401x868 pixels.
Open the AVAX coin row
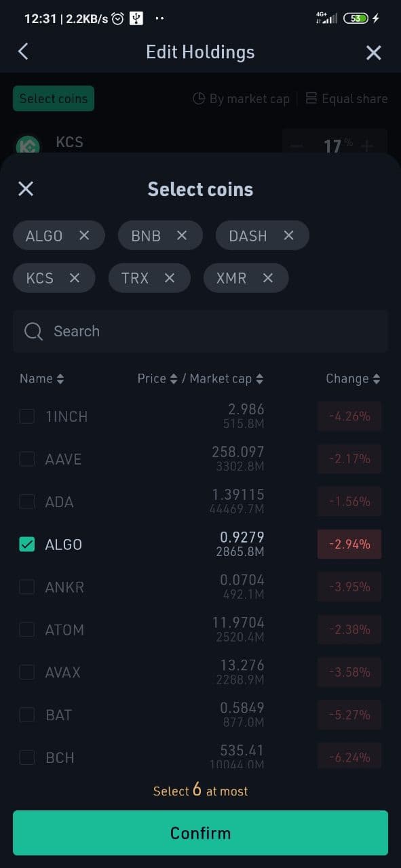click(200, 672)
